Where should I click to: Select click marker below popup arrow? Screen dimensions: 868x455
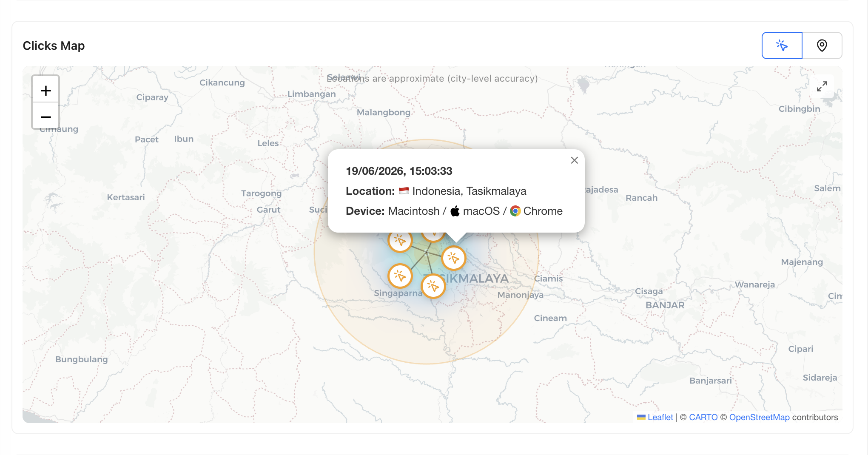pos(454,258)
